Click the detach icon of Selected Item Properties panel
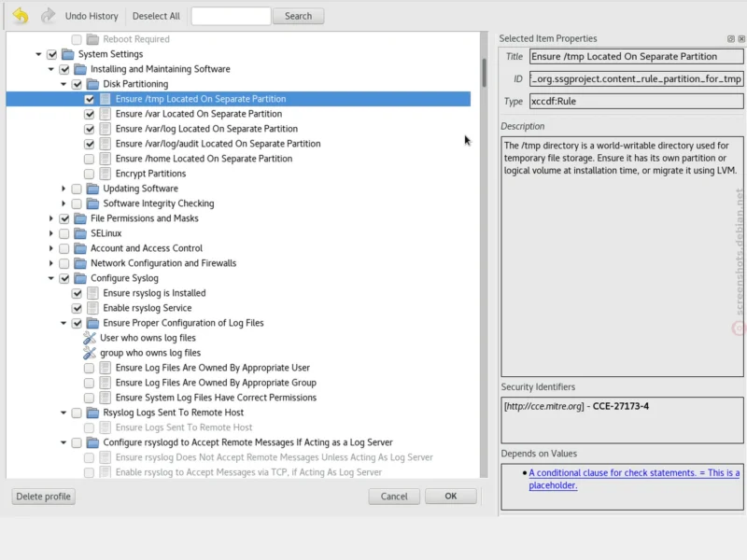Image resolution: width=747 pixels, height=560 pixels. (731, 39)
